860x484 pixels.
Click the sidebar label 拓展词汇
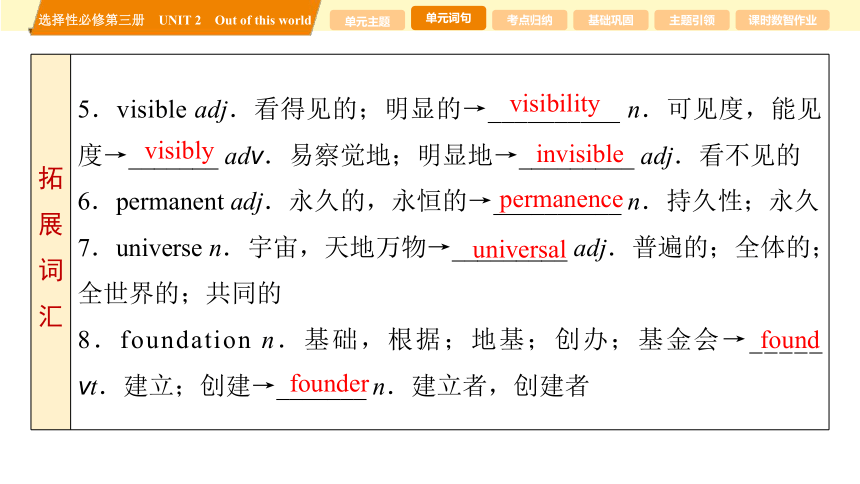[50, 247]
